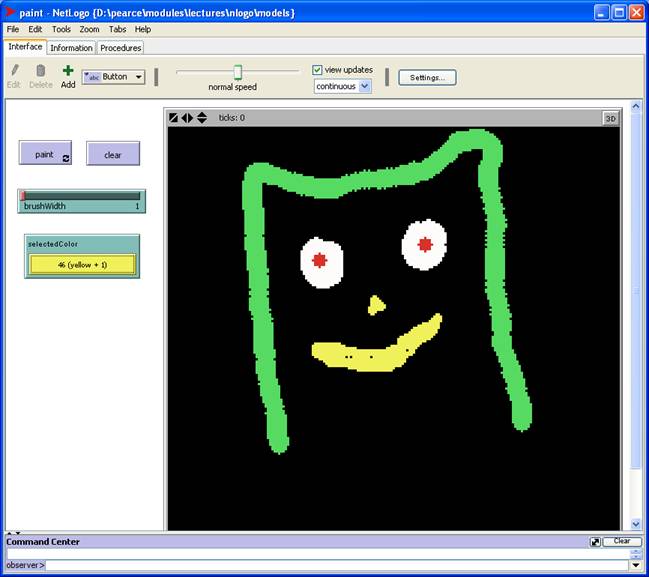This screenshot has width=649, height=577.
Task: Switch to the Interface tab
Action: pyautogui.click(x=25, y=47)
